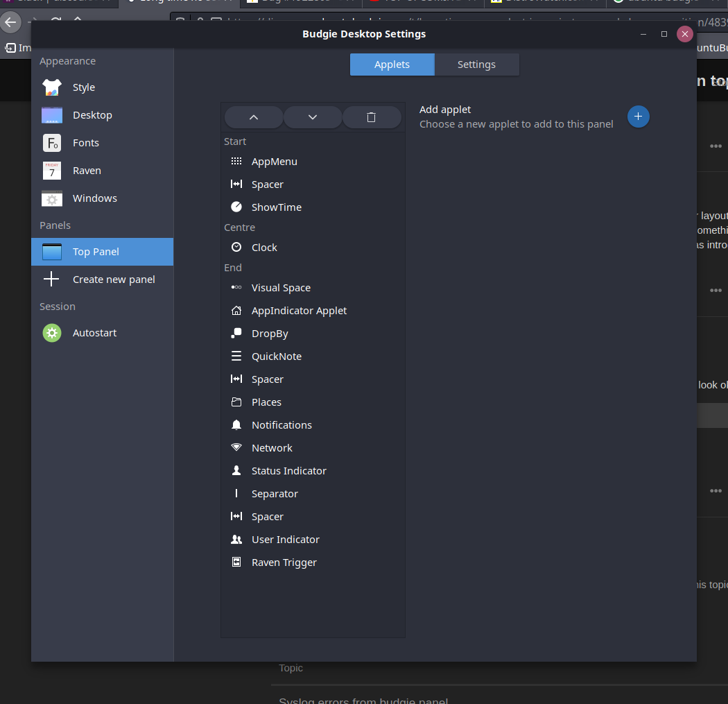This screenshot has height=704, width=728.
Task: Select the Places applet
Action: point(313,402)
